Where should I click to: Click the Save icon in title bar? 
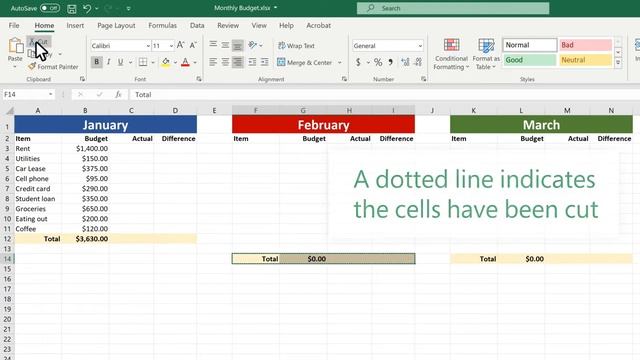[x=72, y=8]
